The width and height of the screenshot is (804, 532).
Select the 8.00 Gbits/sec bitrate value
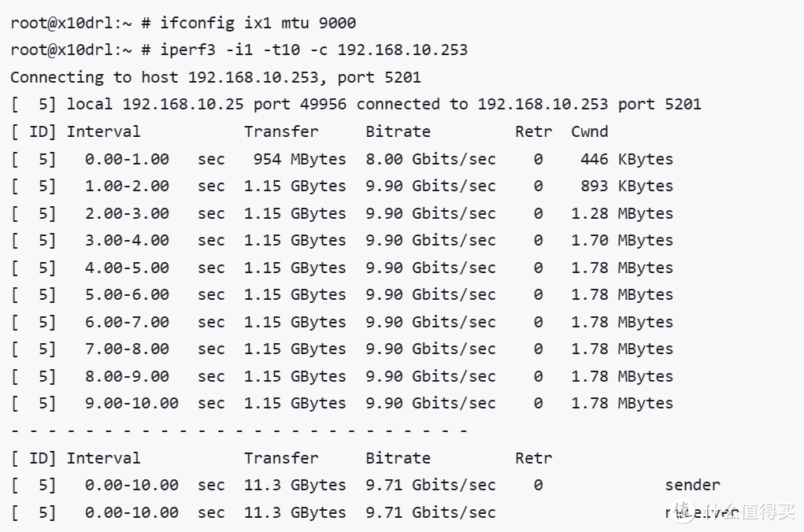click(430, 159)
